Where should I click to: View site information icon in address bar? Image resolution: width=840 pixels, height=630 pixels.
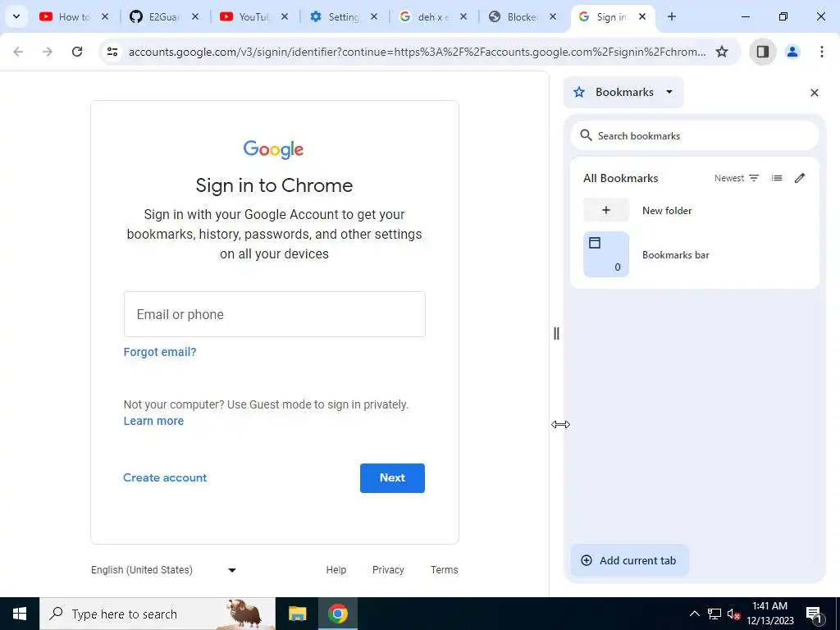click(112, 52)
